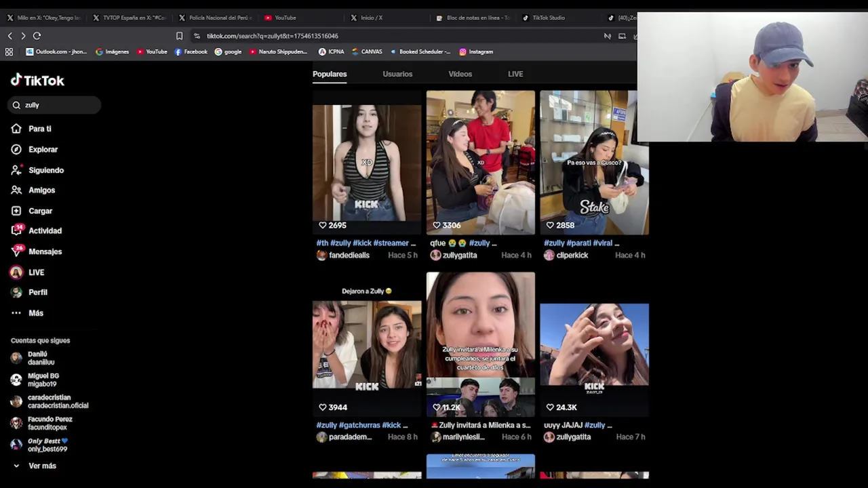Viewport: 868px width, 488px height.
Task: Go forward with browser forward arrow
Action: click(x=23, y=36)
